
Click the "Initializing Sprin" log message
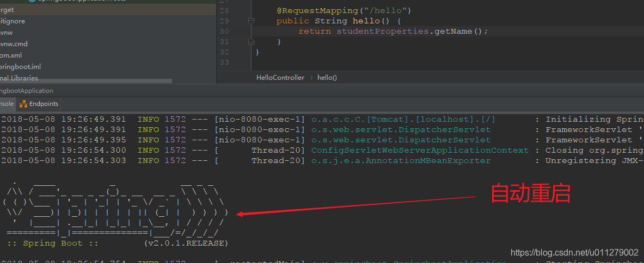[594, 119]
